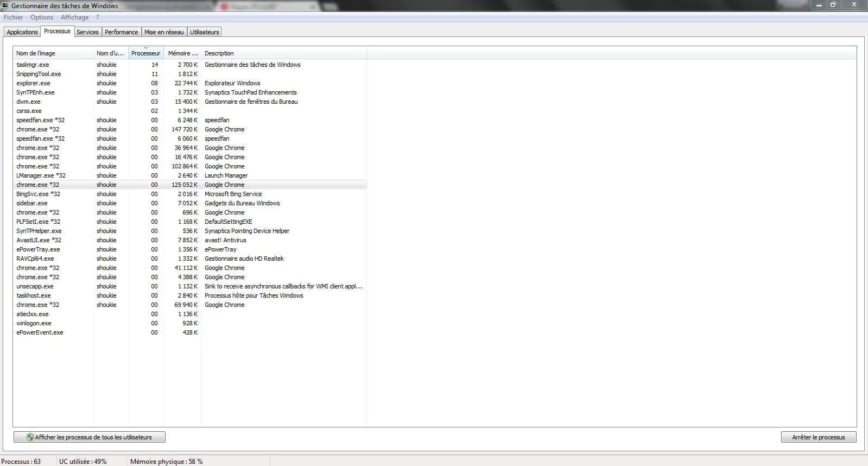868x466 pixels.
Task: Go to the Mise en réseau tab
Action: (164, 32)
